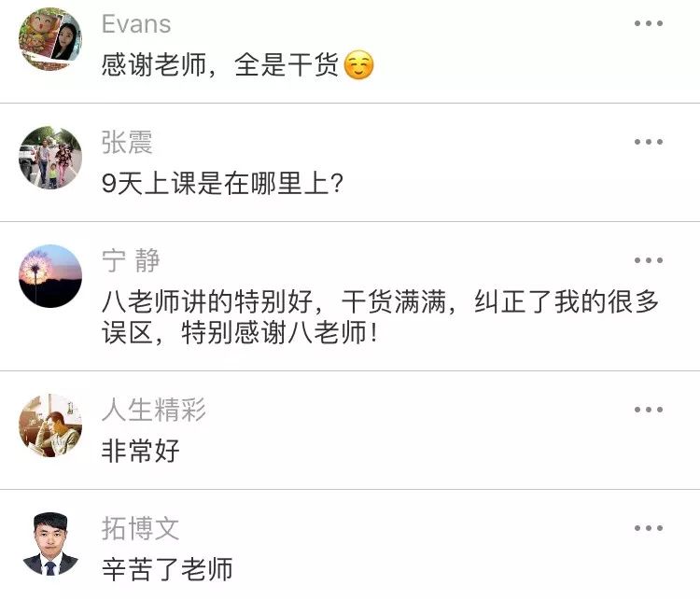
Task: Tap 宁静's comment praising 八老师
Action: [x=381, y=317]
